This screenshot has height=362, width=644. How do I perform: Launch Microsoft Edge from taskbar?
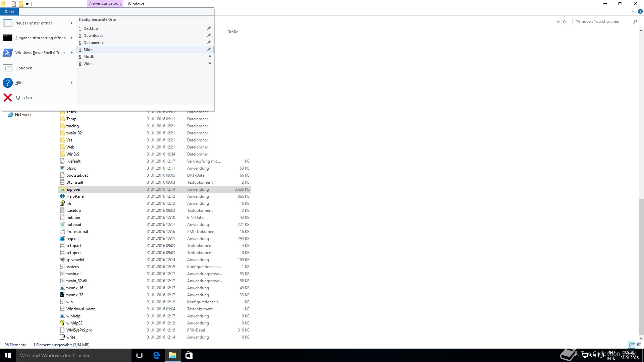pos(156,355)
